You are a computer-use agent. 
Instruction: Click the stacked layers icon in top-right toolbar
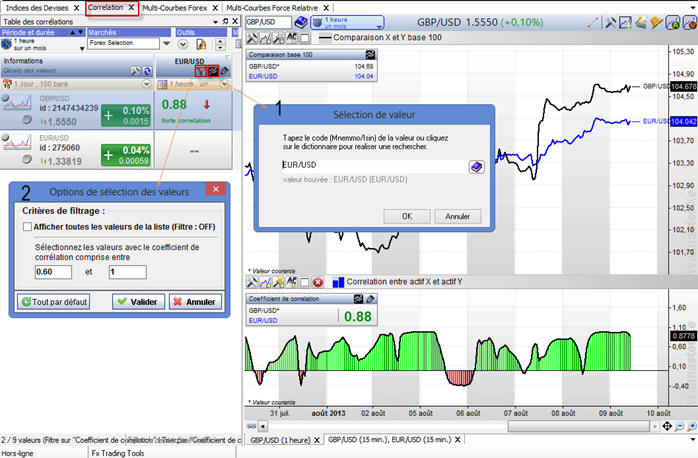(x=641, y=22)
